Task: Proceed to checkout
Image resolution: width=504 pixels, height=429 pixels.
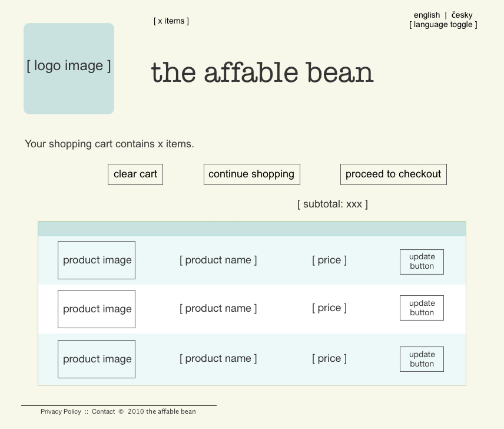Action: (x=393, y=174)
